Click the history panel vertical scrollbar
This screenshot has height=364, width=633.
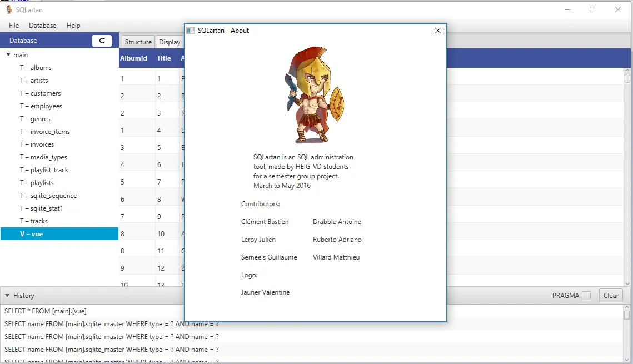[x=627, y=333]
